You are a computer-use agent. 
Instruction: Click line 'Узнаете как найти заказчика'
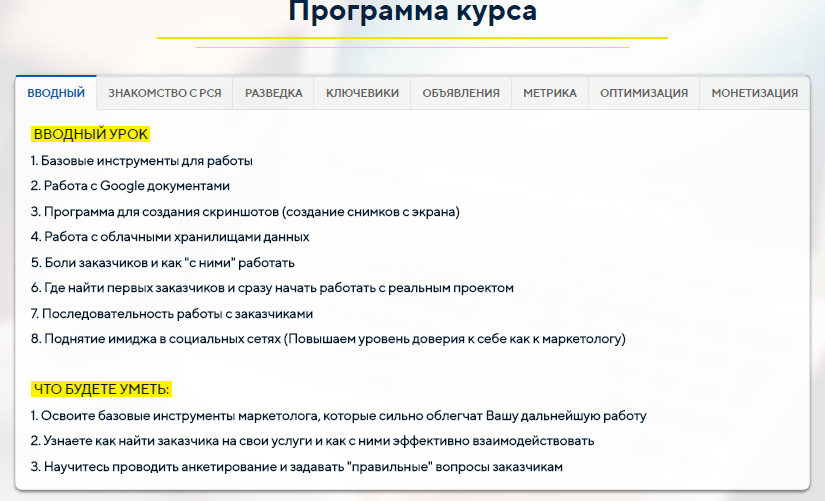click(x=313, y=441)
